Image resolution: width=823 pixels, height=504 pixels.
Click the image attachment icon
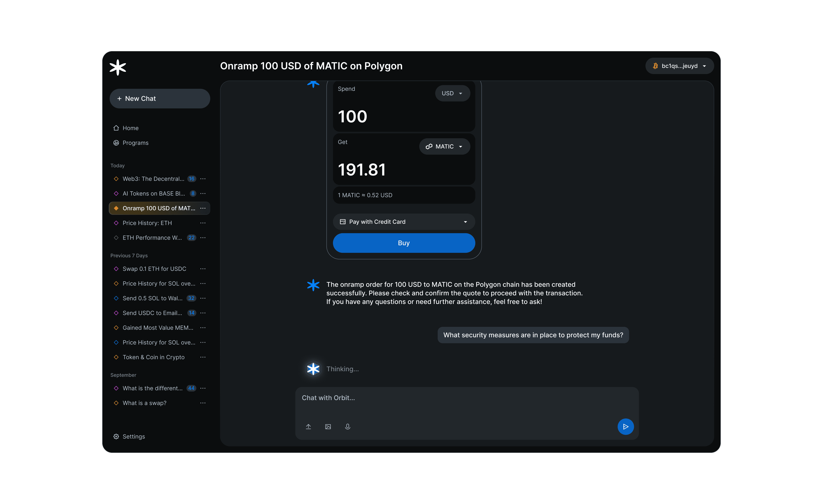tap(328, 426)
